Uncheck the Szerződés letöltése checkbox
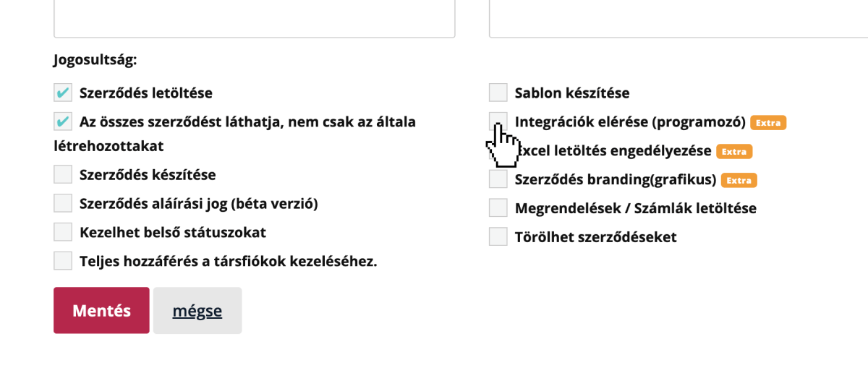 click(x=63, y=93)
